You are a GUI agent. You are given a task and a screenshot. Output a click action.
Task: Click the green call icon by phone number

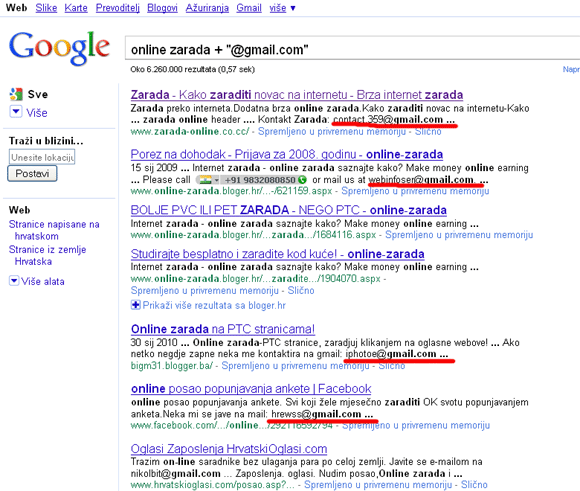[303, 180]
